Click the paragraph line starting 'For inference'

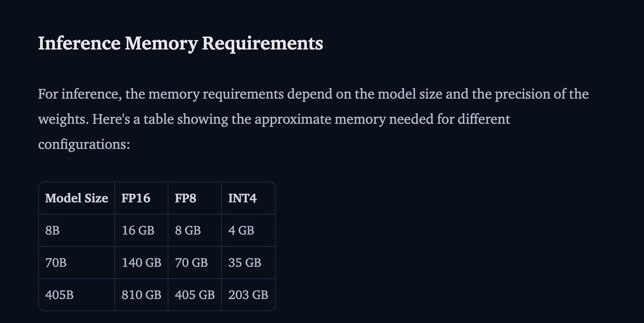point(313,94)
